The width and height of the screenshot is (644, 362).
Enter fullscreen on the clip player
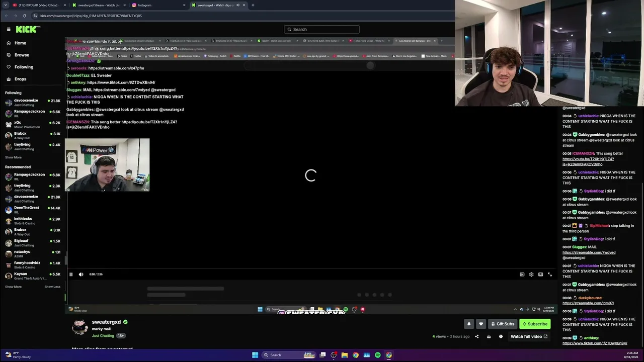coord(550,275)
